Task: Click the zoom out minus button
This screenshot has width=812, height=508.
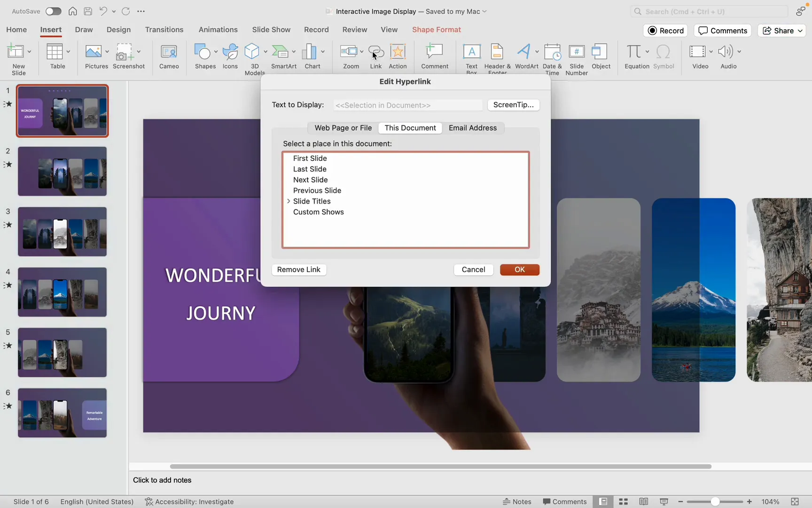Action: pyautogui.click(x=680, y=502)
